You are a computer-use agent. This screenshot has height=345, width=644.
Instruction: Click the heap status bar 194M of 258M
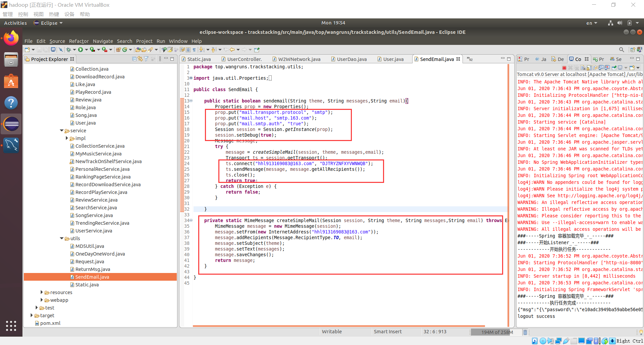coord(496,332)
